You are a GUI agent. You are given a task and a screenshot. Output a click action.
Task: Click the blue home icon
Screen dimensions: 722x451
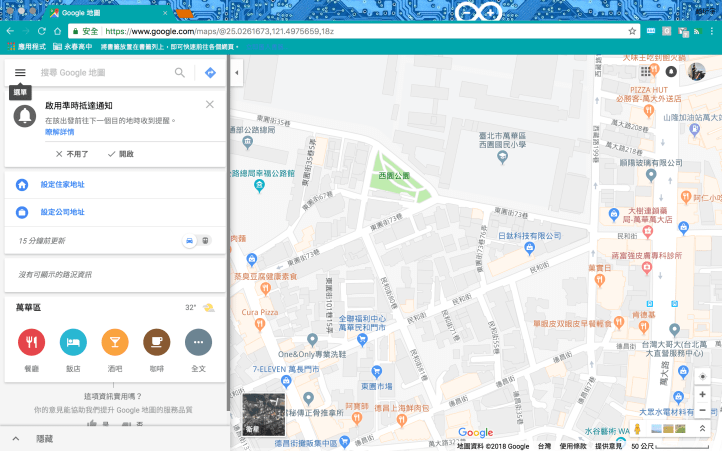pyautogui.click(x=22, y=185)
